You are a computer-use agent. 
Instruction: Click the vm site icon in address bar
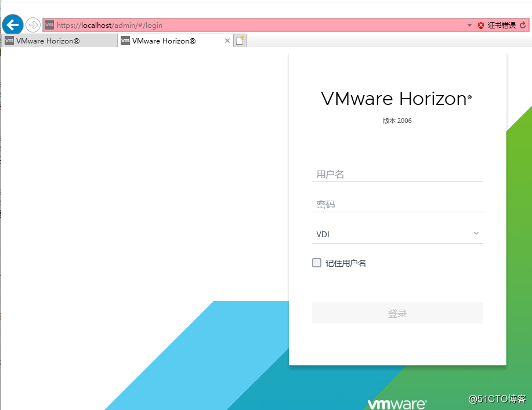49,24
